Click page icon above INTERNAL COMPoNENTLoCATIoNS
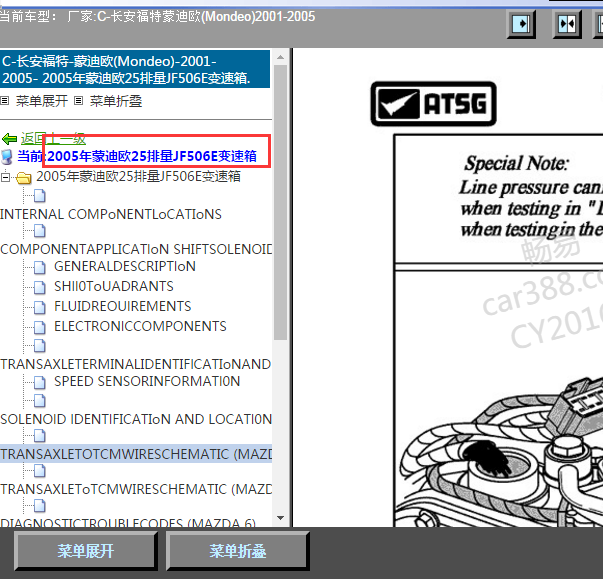Image resolution: width=603 pixels, height=583 pixels. pyautogui.click(x=39, y=196)
